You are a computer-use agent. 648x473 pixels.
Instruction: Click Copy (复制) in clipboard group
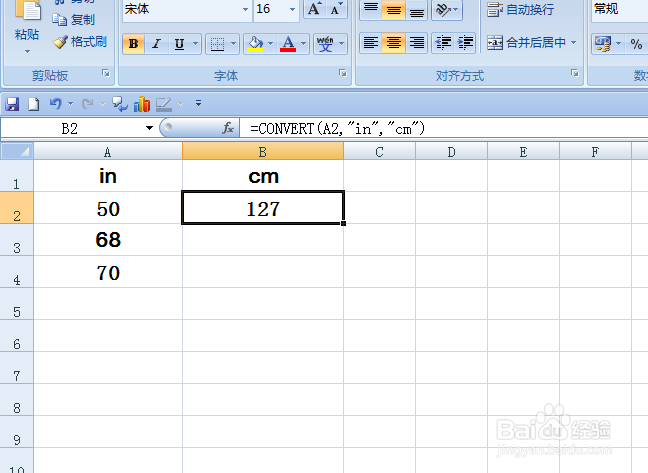74,19
